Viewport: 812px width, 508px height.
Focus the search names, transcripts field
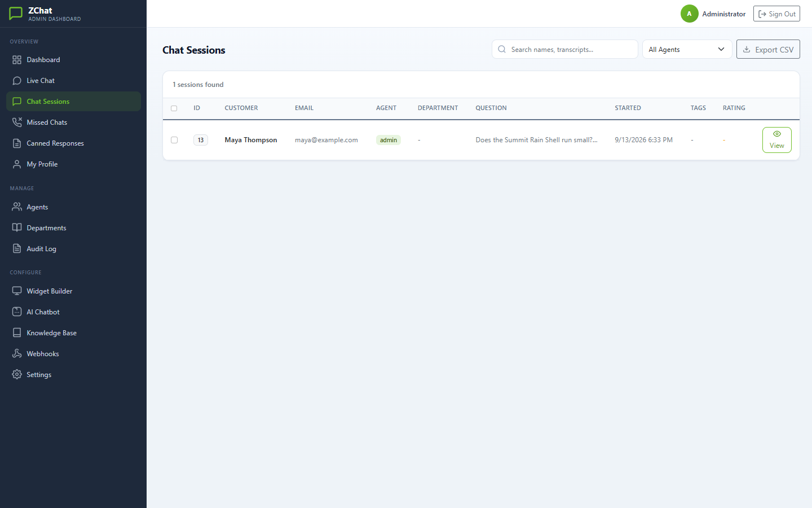[x=564, y=49]
